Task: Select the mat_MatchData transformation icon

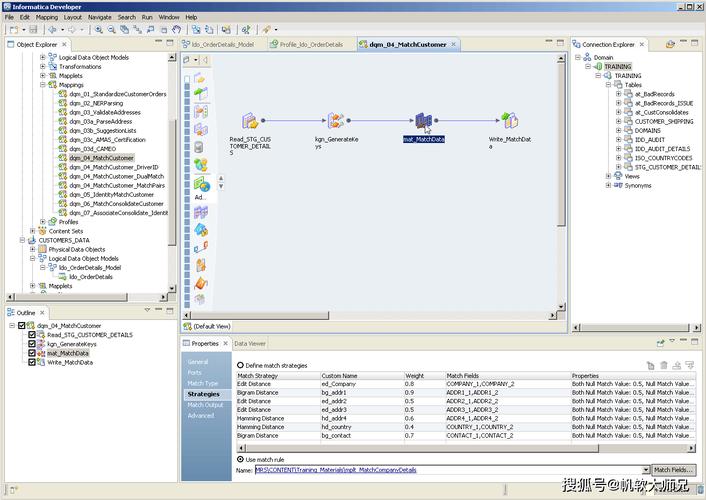Action: tap(423, 121)
